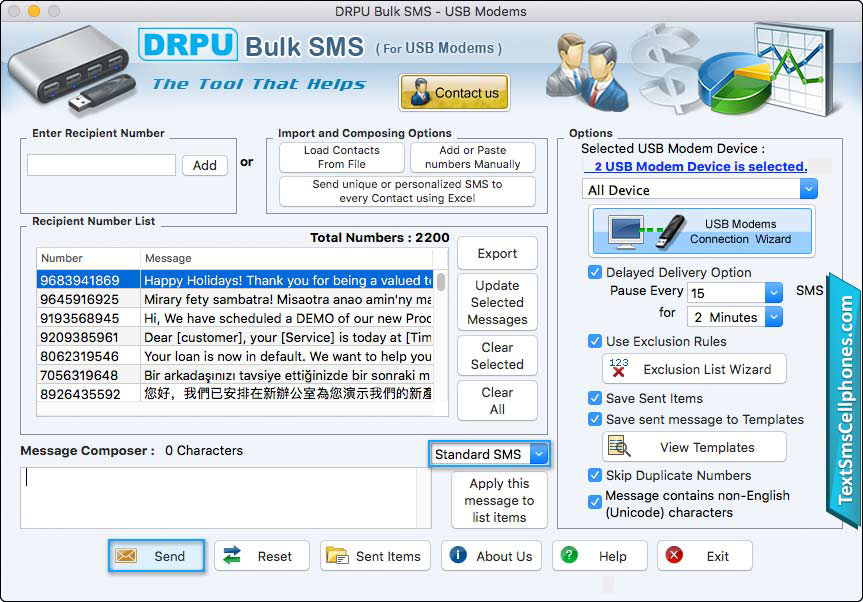Click Add recipient number button
The height and width of the screenshot is (602, 863).
[x=205, y=165]
